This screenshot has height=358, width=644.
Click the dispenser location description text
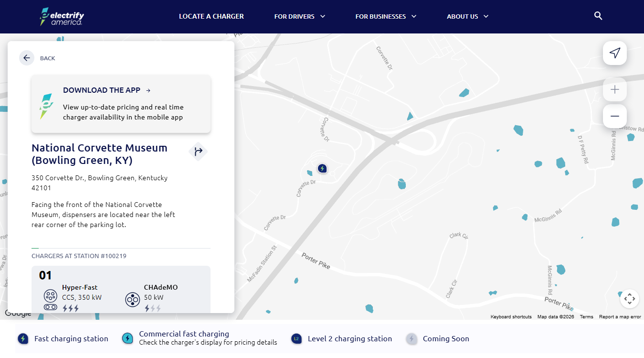click(x=103, y=215)
